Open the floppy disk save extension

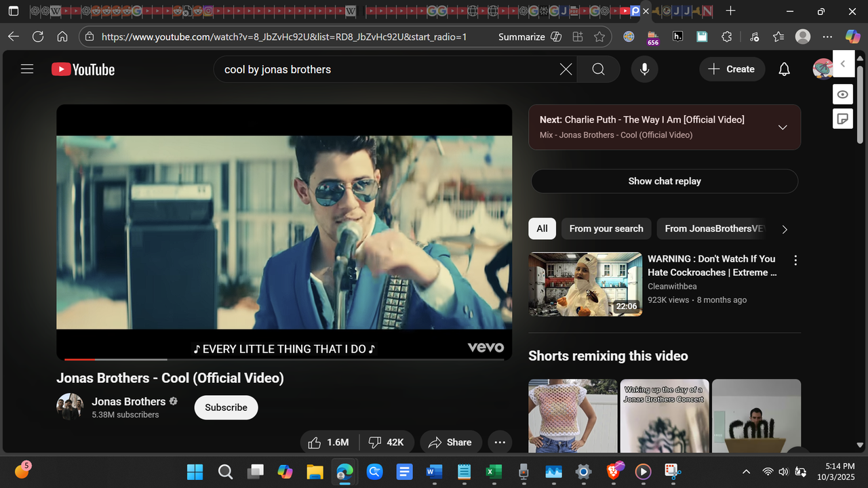pos(702,37)
